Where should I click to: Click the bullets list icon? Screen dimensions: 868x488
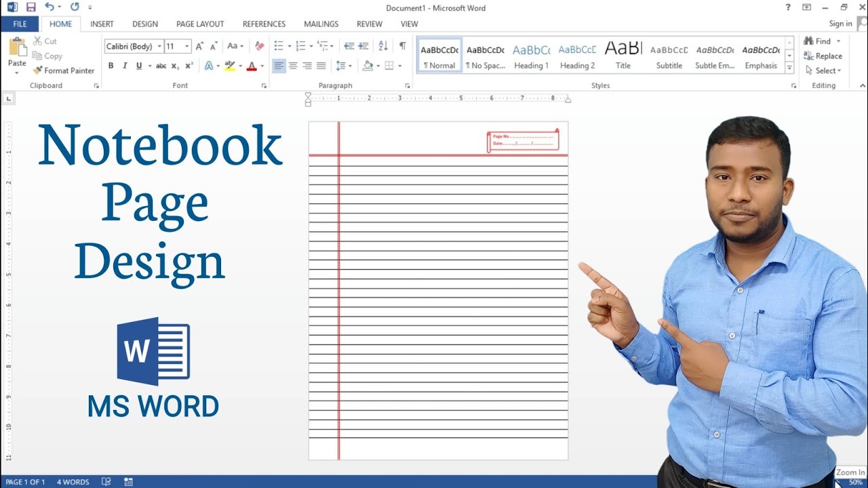coord(278,46)
